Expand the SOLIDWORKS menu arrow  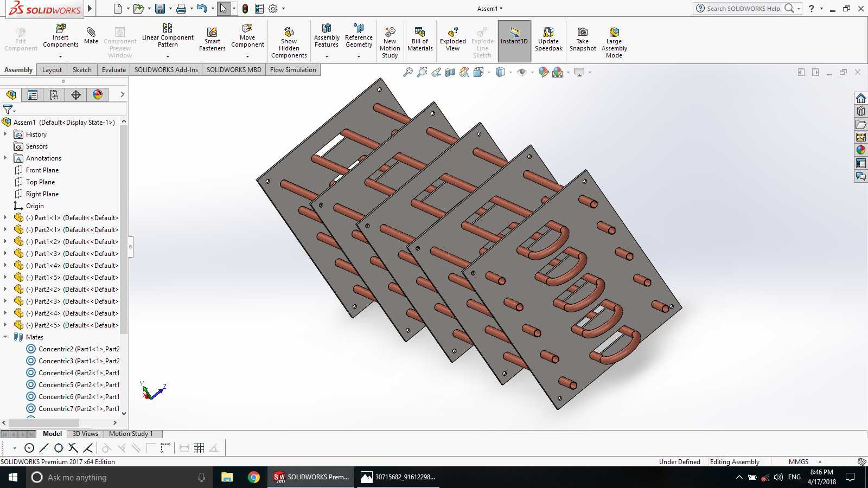tap(90, 8)
